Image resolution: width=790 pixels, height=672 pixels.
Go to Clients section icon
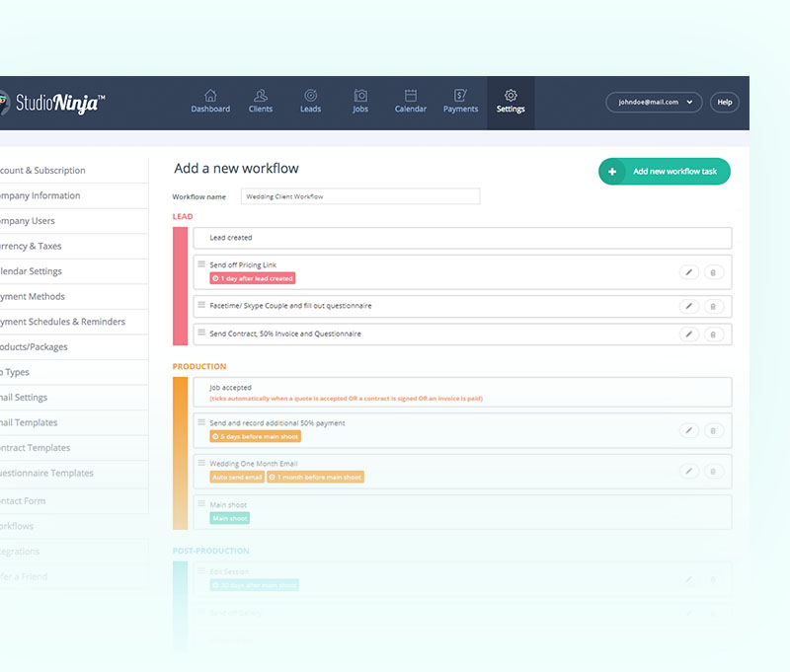(x=261, y=95)
